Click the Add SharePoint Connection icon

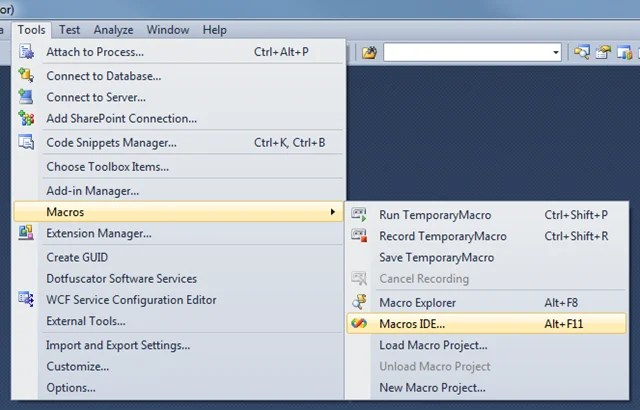click(x=26, y=118)
